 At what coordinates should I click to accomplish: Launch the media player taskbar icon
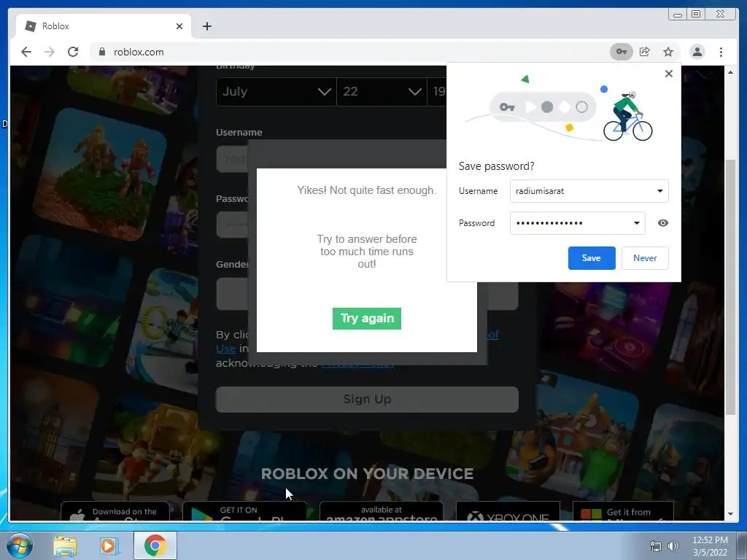(109, 546)
